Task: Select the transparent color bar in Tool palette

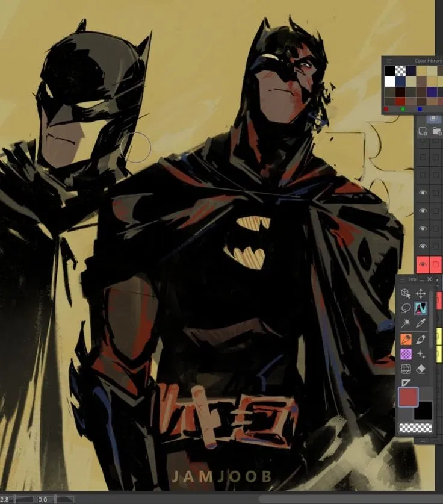Action: [415, 428]
